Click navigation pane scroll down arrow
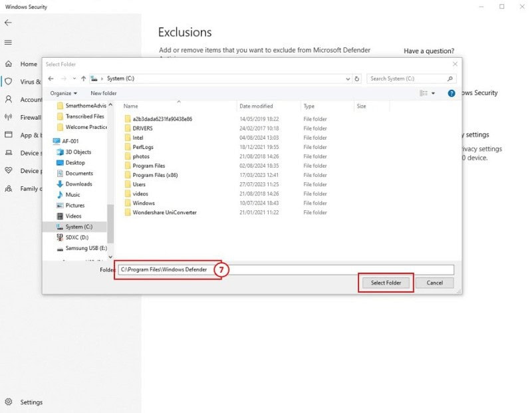This screenshot has height=413, width=532. pyautogui.click(x=110, y=257)
